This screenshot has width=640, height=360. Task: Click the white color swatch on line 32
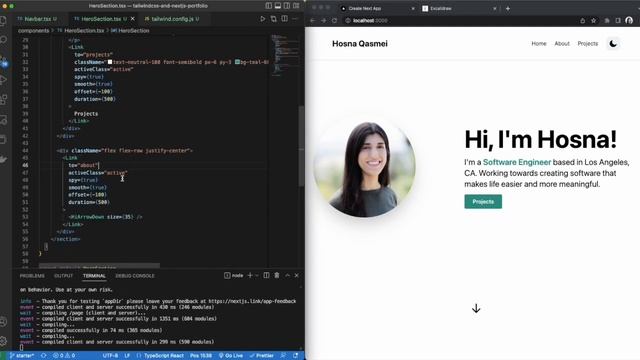pyautogui.click(x=110, y=62)
